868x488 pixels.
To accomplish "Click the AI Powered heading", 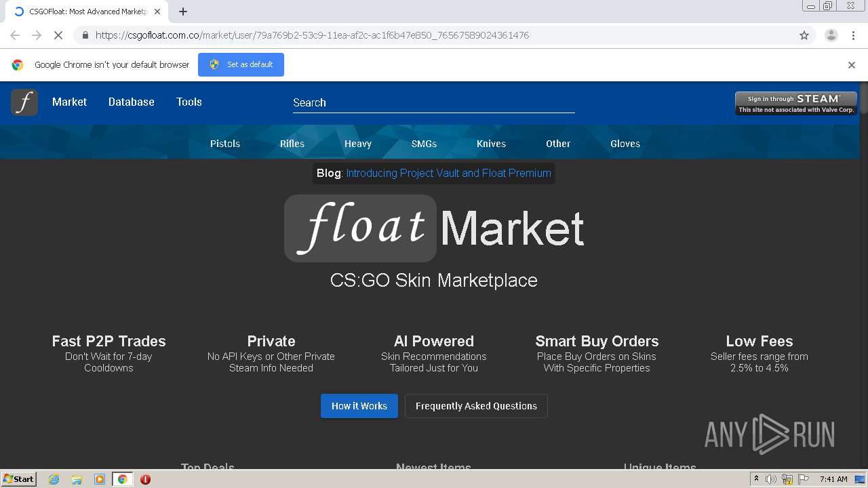I will [434, 341].
